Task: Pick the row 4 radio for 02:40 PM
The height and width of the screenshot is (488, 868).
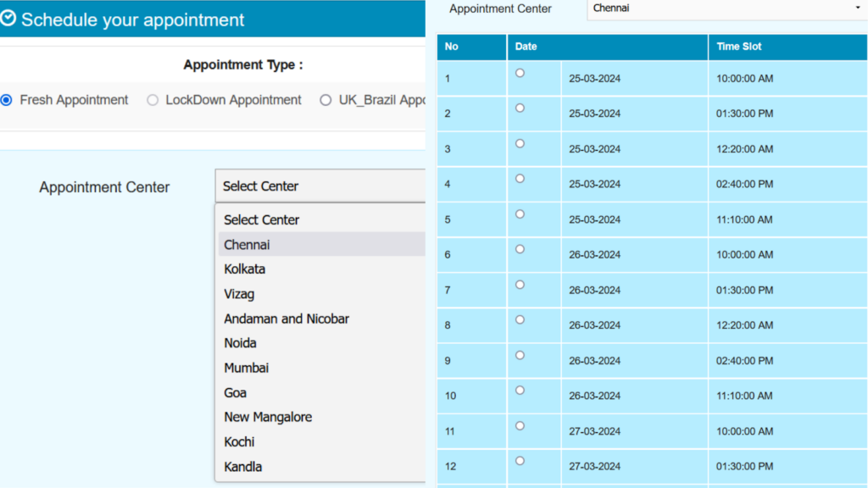Action: click(520, 179)
